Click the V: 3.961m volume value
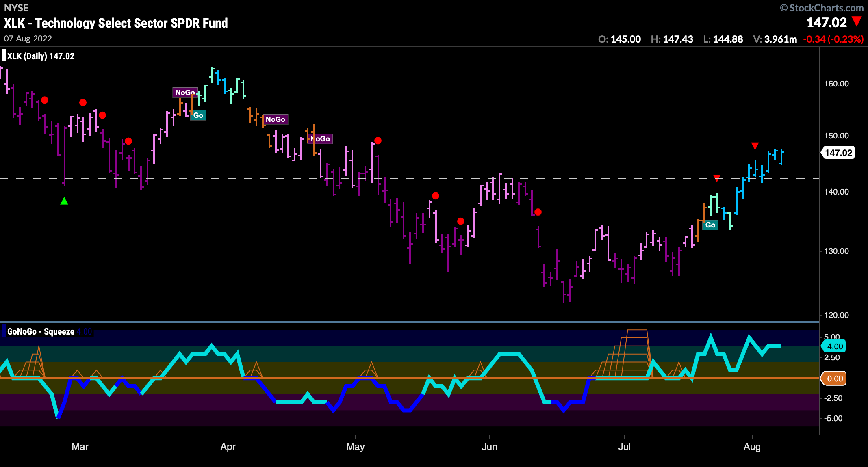Viewport: 868px width, 467px height. 775,39
